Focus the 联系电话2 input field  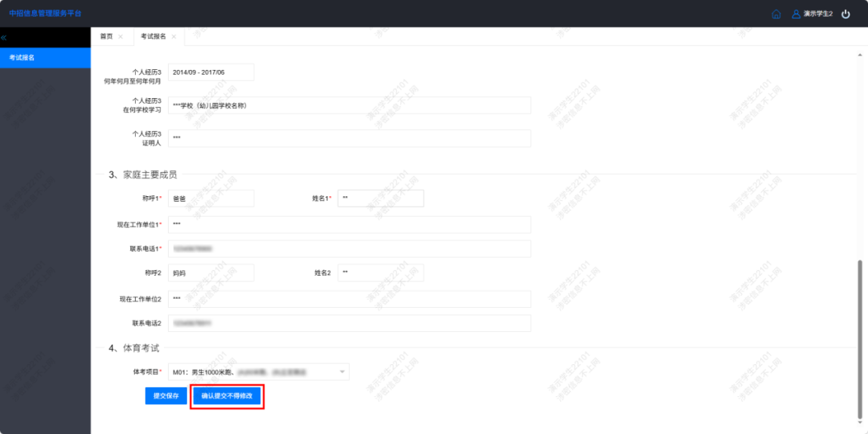pyautogui.click(x=349, y=323)
